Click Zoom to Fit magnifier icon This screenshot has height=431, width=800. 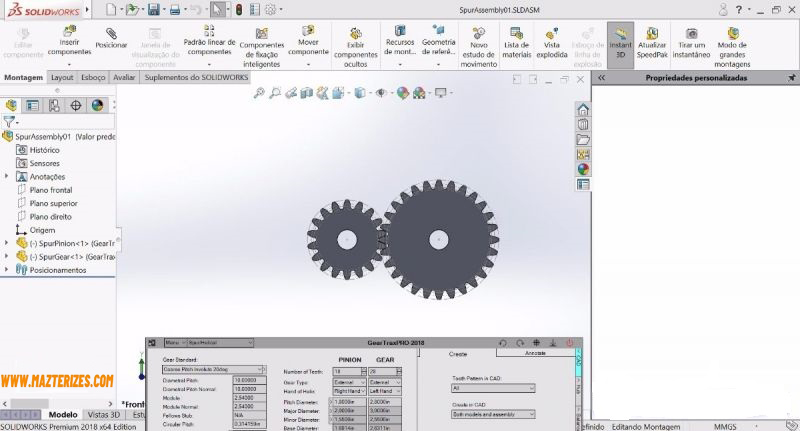[x=259, y=93]
